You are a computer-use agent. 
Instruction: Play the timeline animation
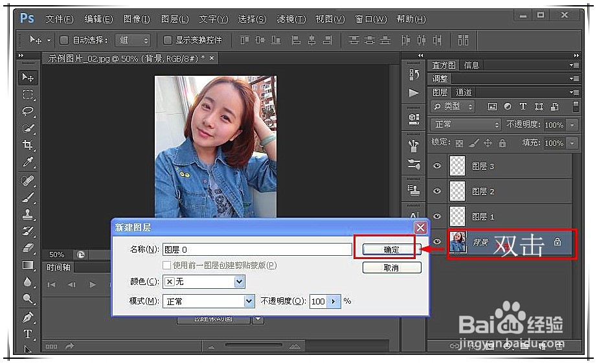93,284
